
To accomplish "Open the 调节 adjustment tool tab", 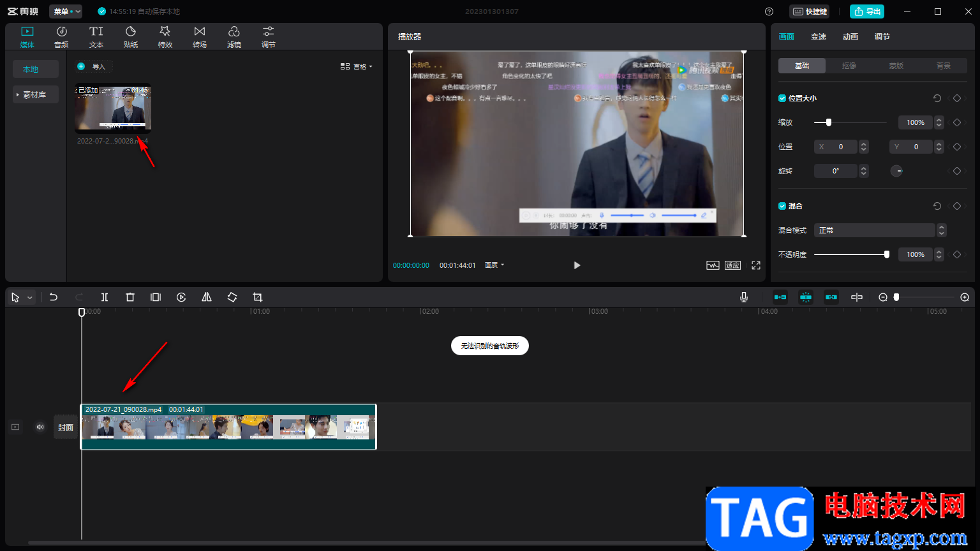I will [x=269, y=37].
